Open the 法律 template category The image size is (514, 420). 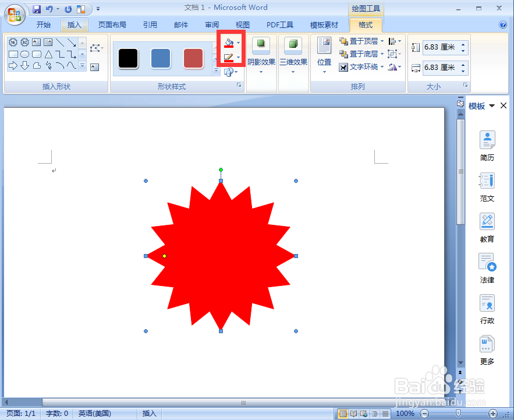(487, 269)
